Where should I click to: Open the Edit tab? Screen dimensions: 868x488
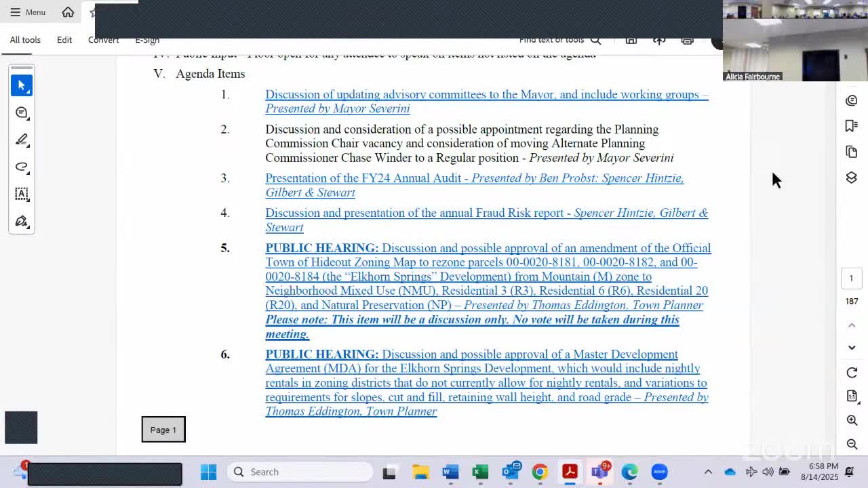pyautogui.click(x=64, y=40)
